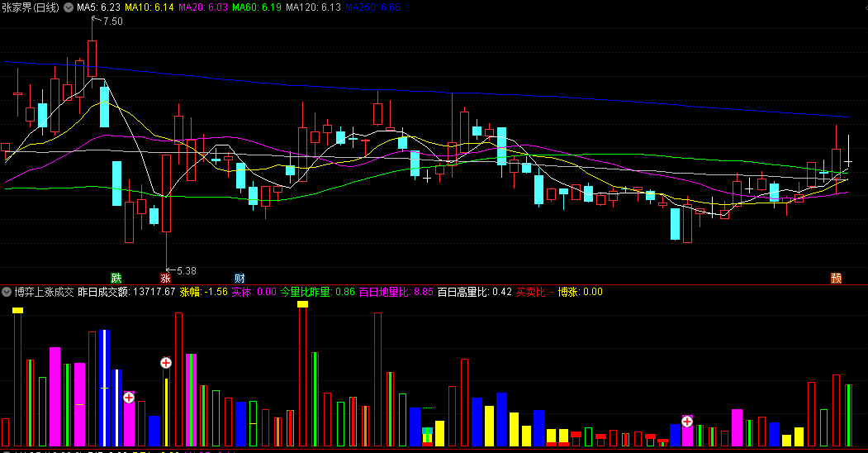Screen dimensions: 868x453
Task: Click the 百日地量比: 8.85 value
Action: 396,292
